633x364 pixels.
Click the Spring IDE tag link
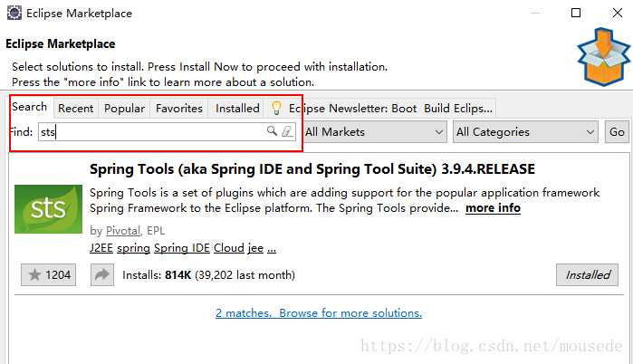pos(182,247)
